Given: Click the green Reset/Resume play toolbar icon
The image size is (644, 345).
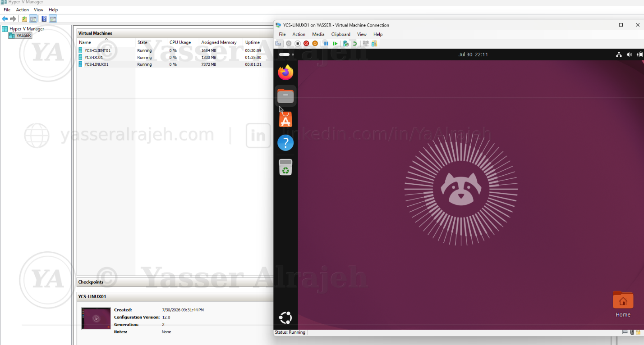Looking at the screenshot, I should [x=335, y=44].
